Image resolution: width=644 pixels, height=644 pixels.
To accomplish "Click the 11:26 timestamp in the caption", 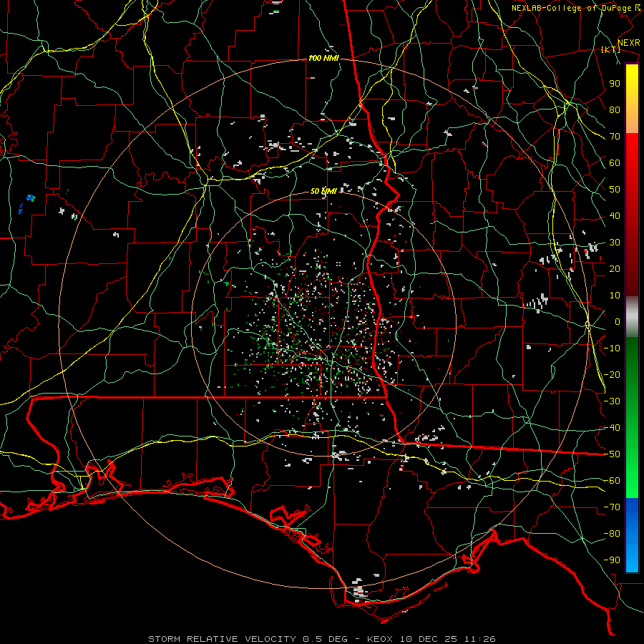I will (480, 639).
